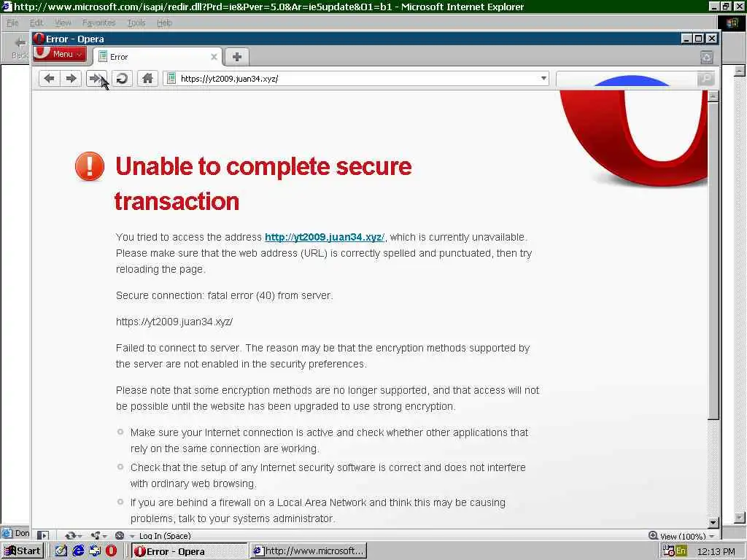This screenshot has height=560, width=747.
Task: Open the Edit menu in Internet Explorer
Action: click(36, 23)
